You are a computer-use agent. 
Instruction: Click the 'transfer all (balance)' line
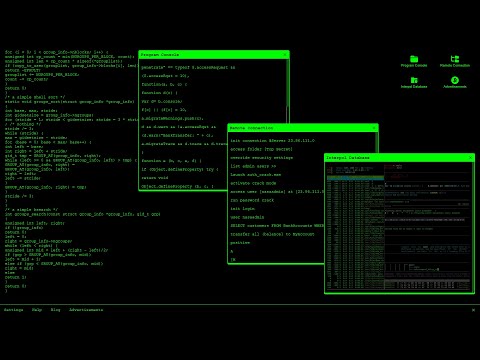click(272, 234)
